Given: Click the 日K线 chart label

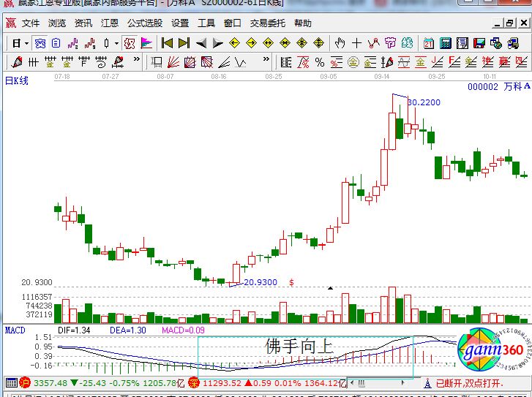Looking at the screenshot, I should tap(17, 80).
